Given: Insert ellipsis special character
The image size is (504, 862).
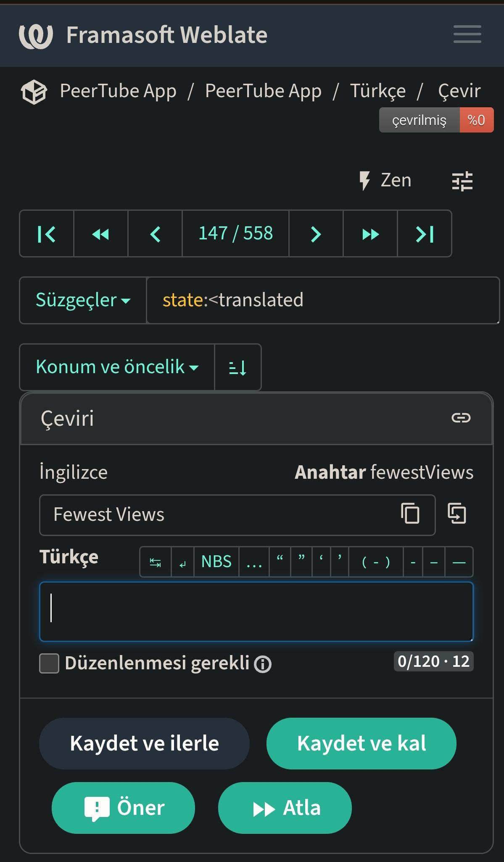Looking at the screenshot, I should 254,562.
